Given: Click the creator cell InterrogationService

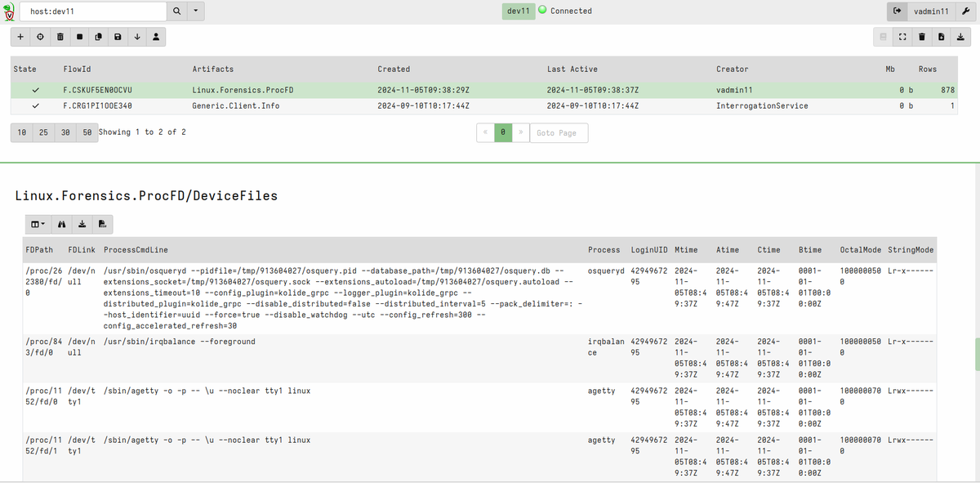Looking at the screenshot, I should coord(762,106).
